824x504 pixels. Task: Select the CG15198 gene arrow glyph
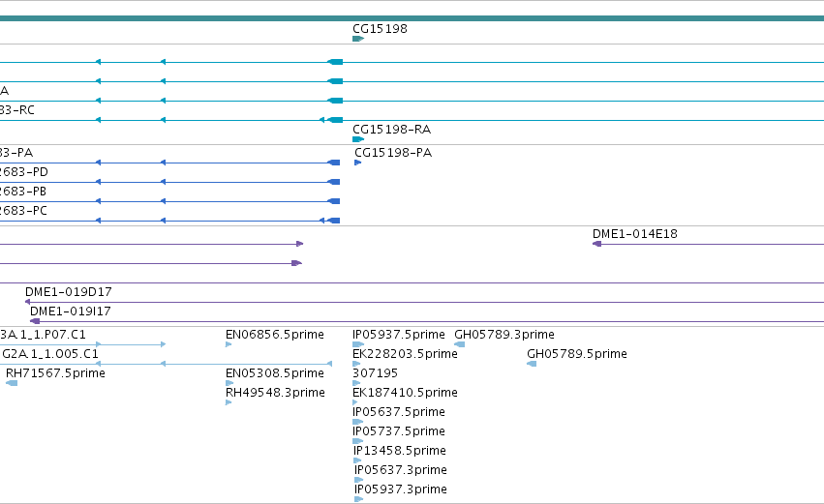358,39
